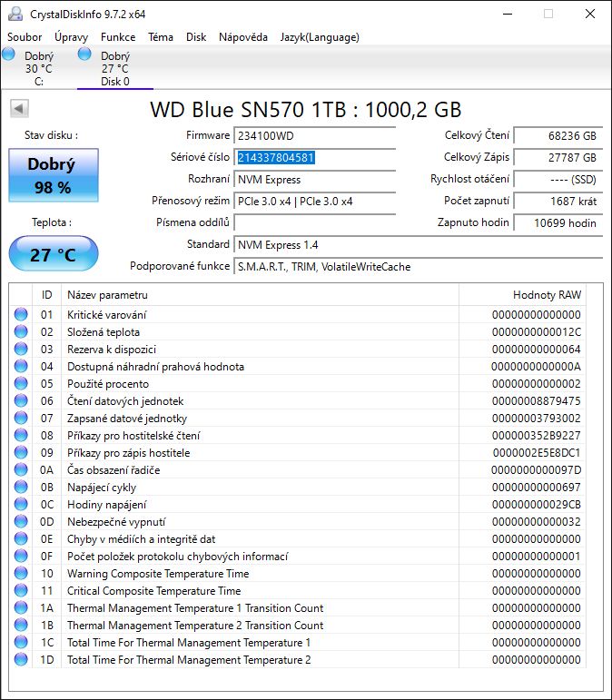The width and height of the screenshot is (612, 700).
Task: Open the Úpravy menu
Action: tap(71, 37)
